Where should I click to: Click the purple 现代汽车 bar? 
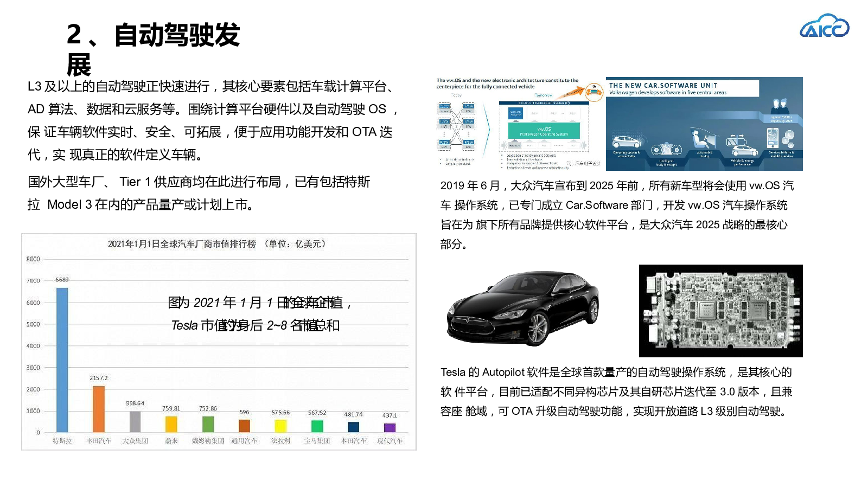click(390, 428)
